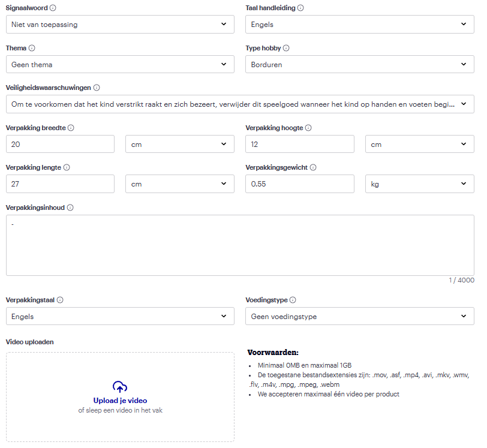Focus the Verpakking breedte input field
Screen dimensions: 487x448
(x=60, y=145)
